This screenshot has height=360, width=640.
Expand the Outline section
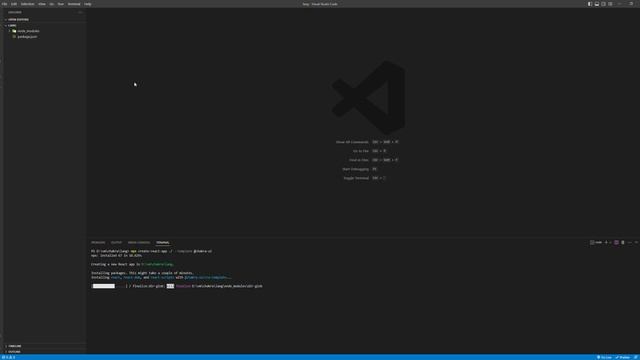[x=45, y=351]
